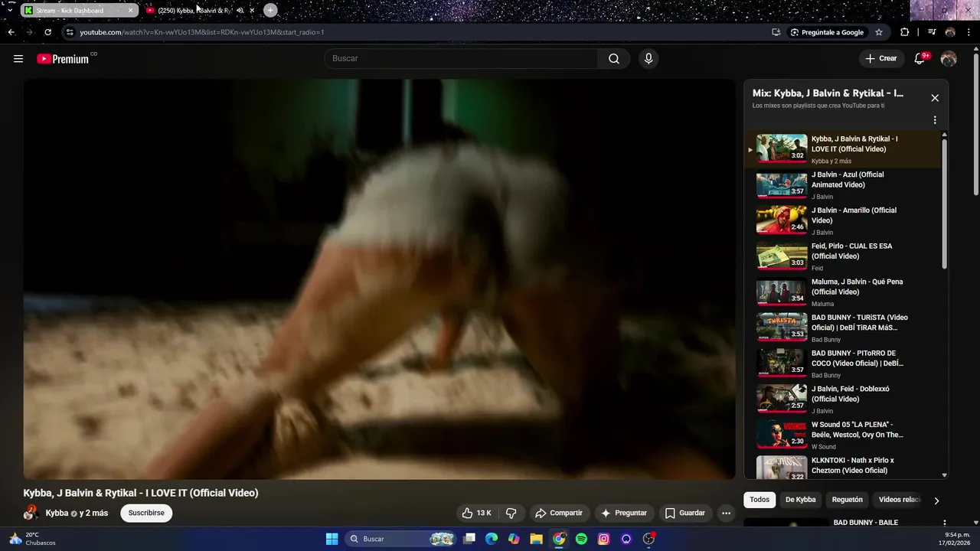
Task: Select the Reguetón filter chip
Action: coord(848,500)
